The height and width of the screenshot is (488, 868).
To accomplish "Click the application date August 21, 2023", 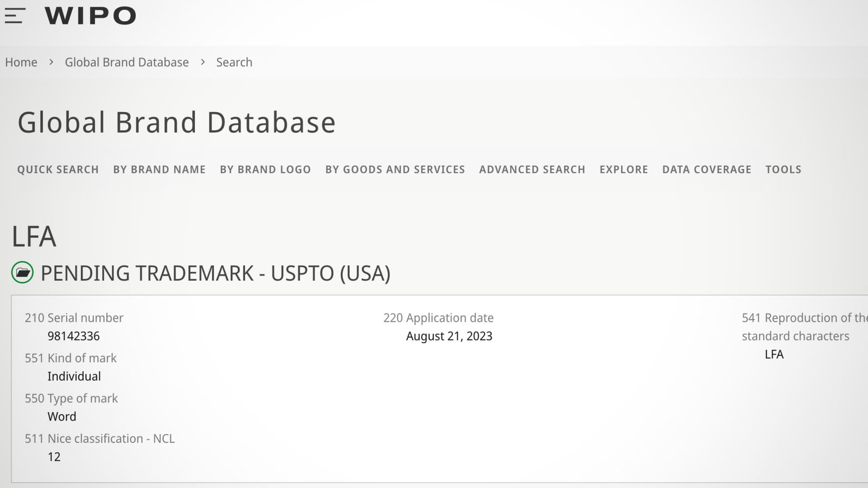I will pos(449,336).
